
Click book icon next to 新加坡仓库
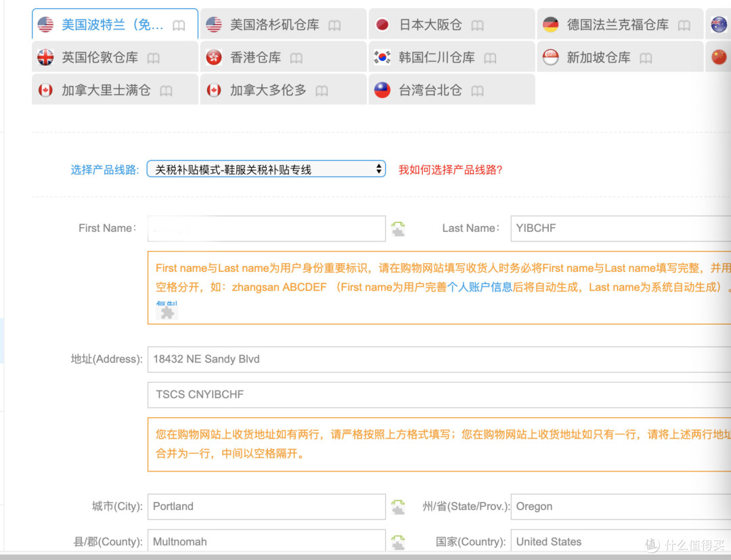646,58
